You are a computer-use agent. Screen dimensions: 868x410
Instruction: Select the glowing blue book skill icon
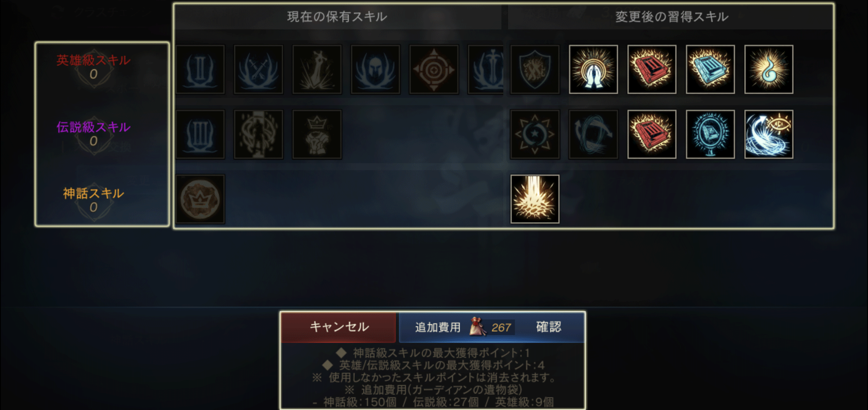click(x=710, y=69)
